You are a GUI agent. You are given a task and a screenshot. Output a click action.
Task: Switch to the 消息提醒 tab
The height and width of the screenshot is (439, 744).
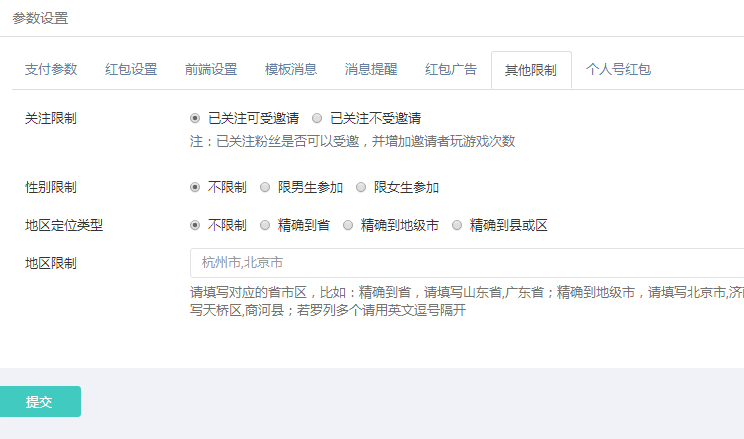pyautogui.click(x=371, y=70)
